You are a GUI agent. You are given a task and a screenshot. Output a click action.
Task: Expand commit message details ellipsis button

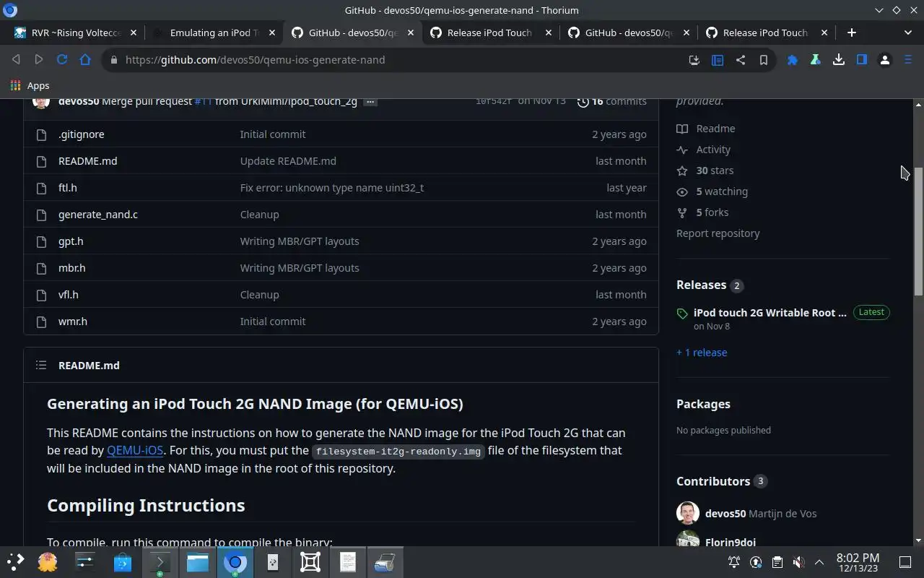pos(370,102)
